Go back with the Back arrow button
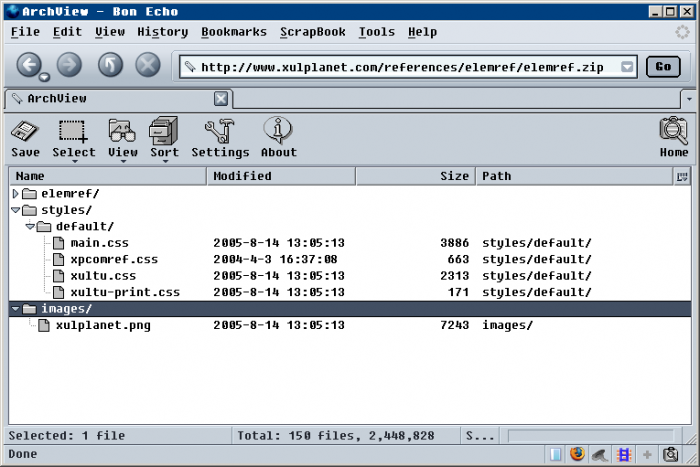Image resolution: width=700 pixels, height=467 pixels. 29,65
